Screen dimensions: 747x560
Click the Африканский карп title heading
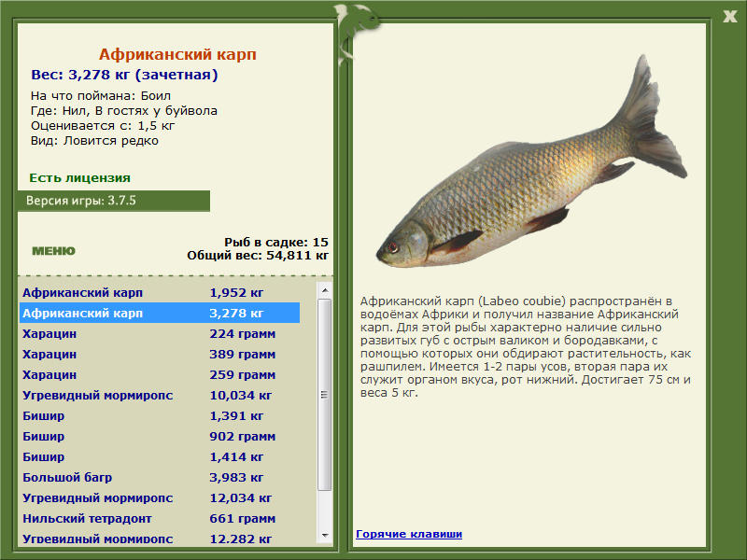tap(177, 54)
